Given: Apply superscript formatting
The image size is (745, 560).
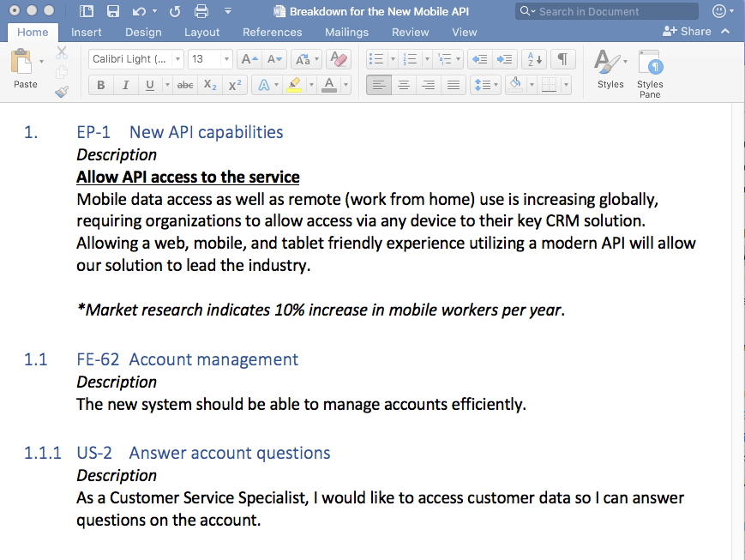Looking at the screenshot, I should pyautogui.click(x=235, y=85).
